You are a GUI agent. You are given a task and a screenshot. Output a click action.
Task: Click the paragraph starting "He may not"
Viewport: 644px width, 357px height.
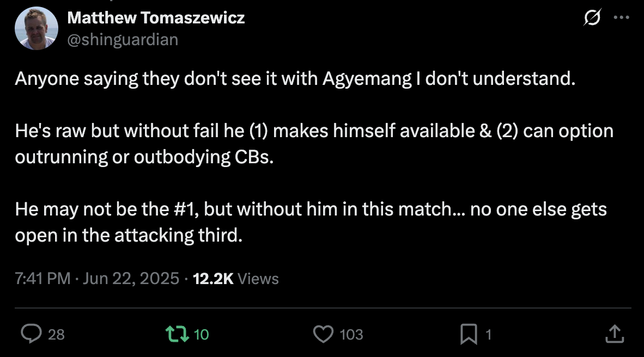[x=311, y=222]
